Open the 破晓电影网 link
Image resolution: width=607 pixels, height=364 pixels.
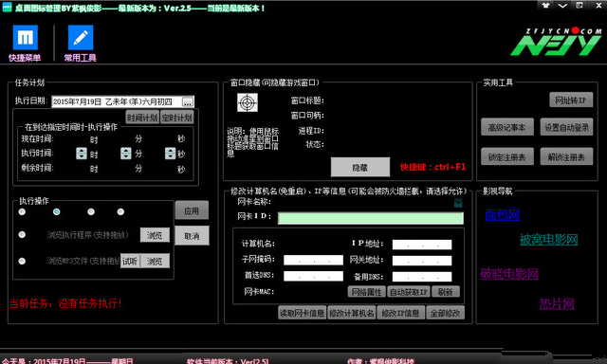[x=509, y=274]
